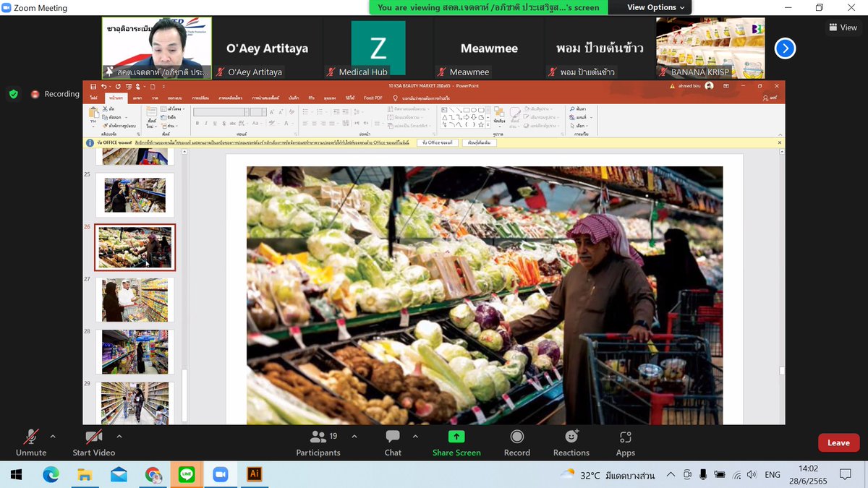The image size is (868, 488).
Task: Expand video options arrow next to Start Video
Action: [x=119, y=436]
